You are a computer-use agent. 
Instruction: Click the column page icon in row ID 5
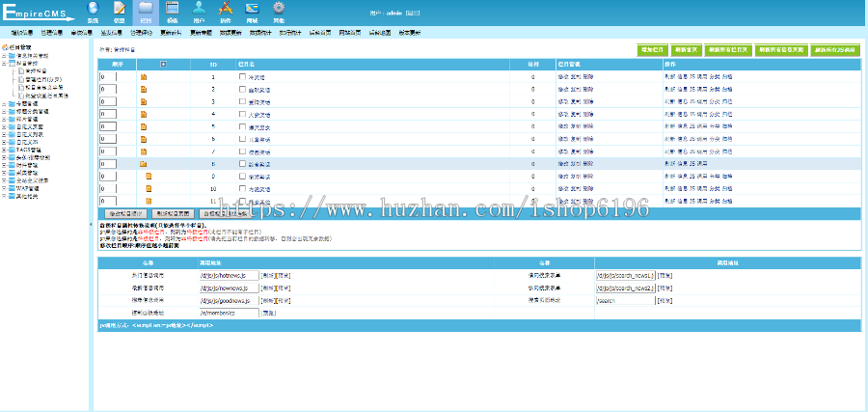[x=144, y=126]
